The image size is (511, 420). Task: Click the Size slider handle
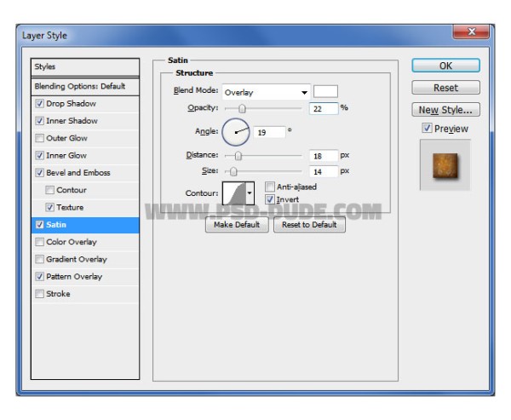[x=233, y=171]
